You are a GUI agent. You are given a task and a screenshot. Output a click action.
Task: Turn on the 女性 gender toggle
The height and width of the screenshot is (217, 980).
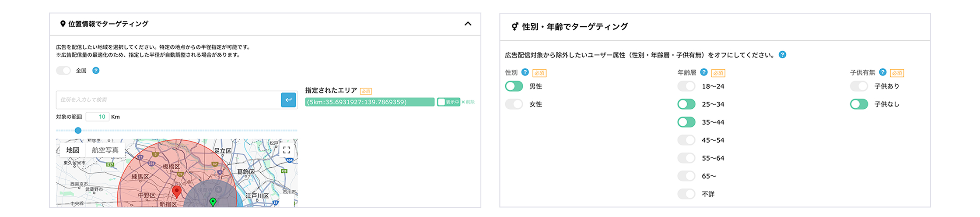514,104
